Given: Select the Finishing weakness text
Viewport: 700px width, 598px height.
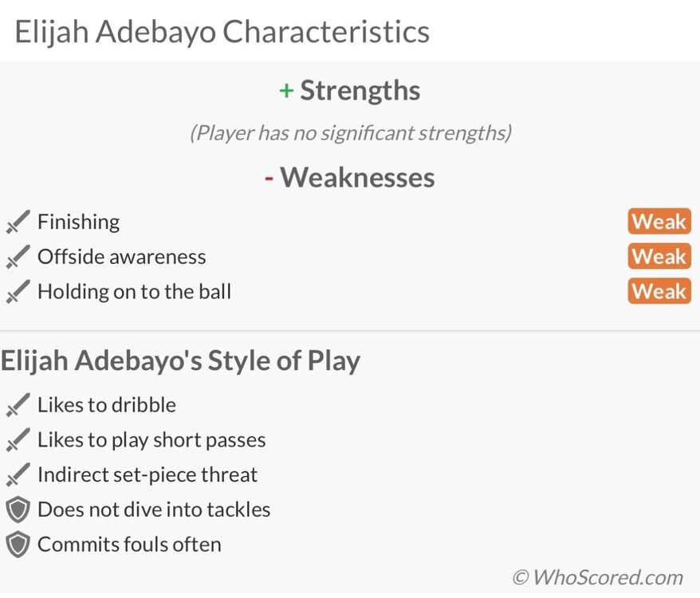Looking at the screenshot, I should pos(79,222).
